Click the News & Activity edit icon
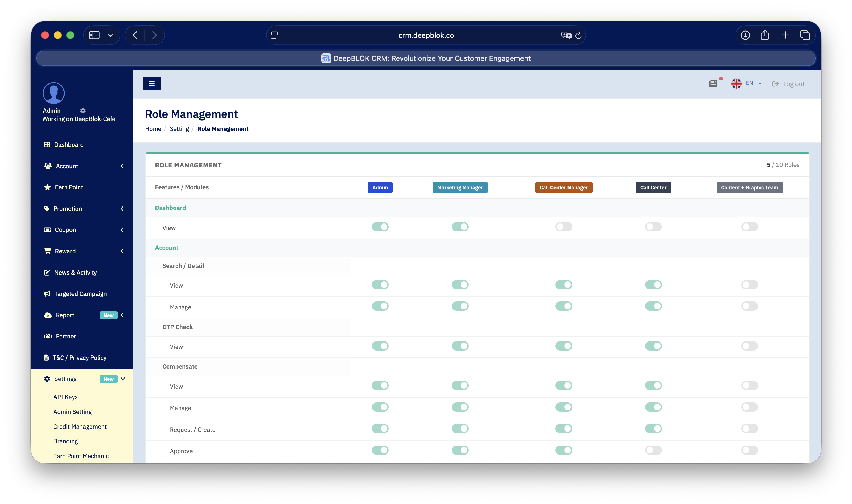 (x=47, y=273)
